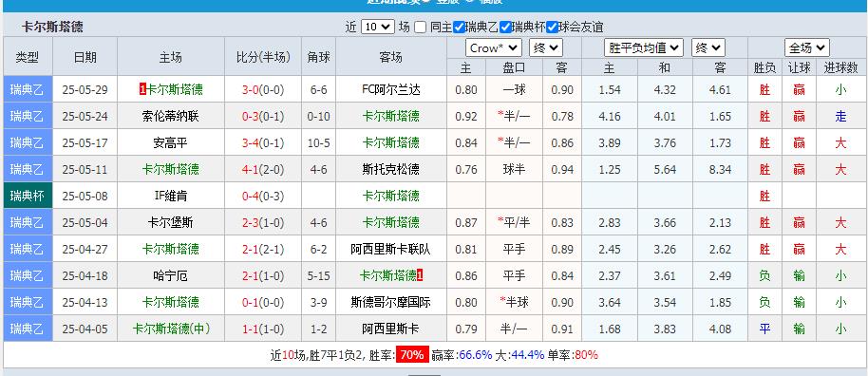Screen dimensions: 868x376
Task: Click handicap *半球 in the 25-04-13 row
Action: (514, 302)
